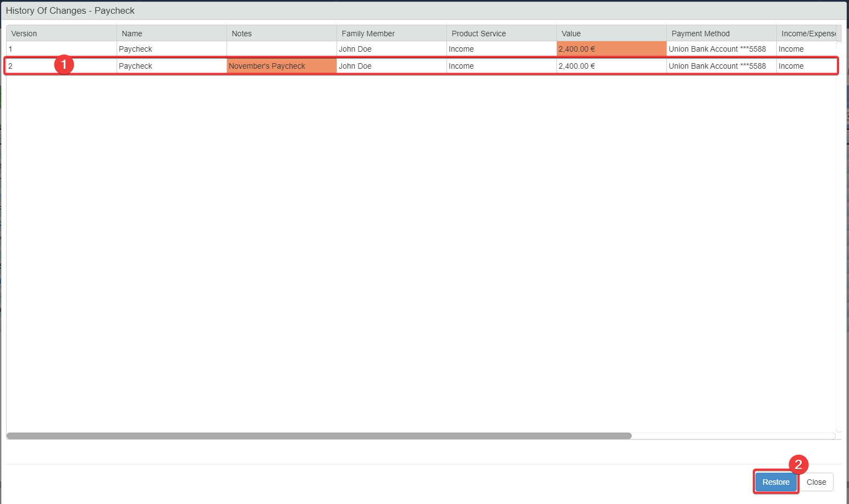Click Paycheck name in version 2 row

[x=136, y=66]
